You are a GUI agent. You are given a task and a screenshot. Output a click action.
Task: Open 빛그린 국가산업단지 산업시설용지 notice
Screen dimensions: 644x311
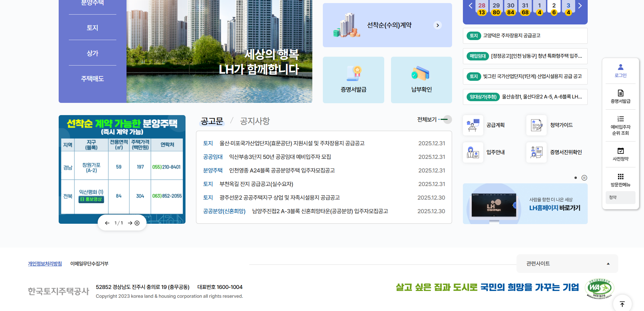click(x=525, y=76)
